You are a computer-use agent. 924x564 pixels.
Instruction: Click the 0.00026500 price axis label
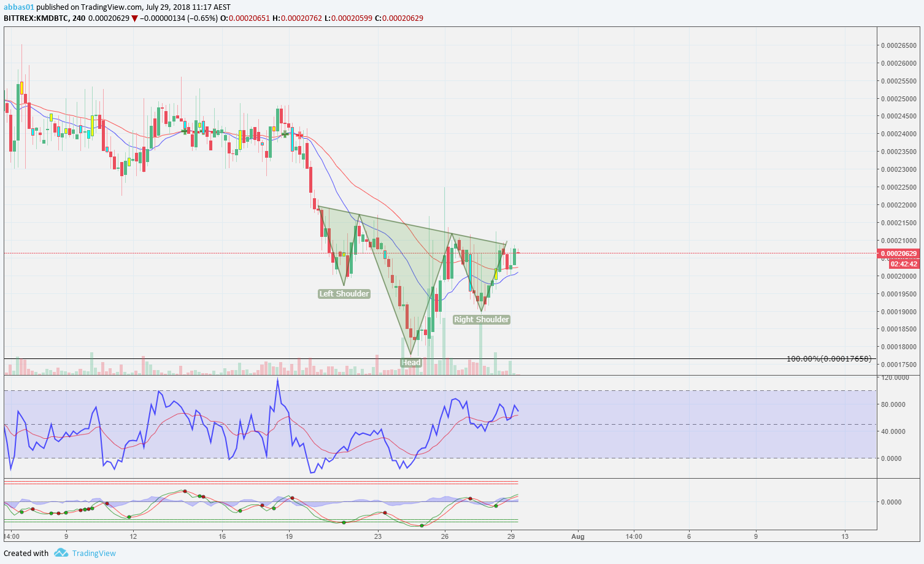pyautogui.click(x=899, y=45)
